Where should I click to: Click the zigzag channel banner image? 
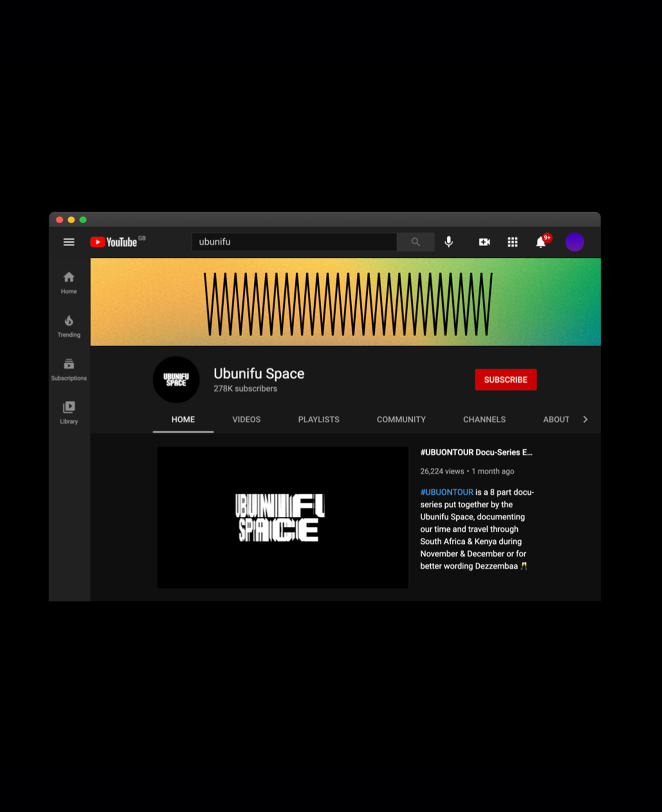coord(346,302)
